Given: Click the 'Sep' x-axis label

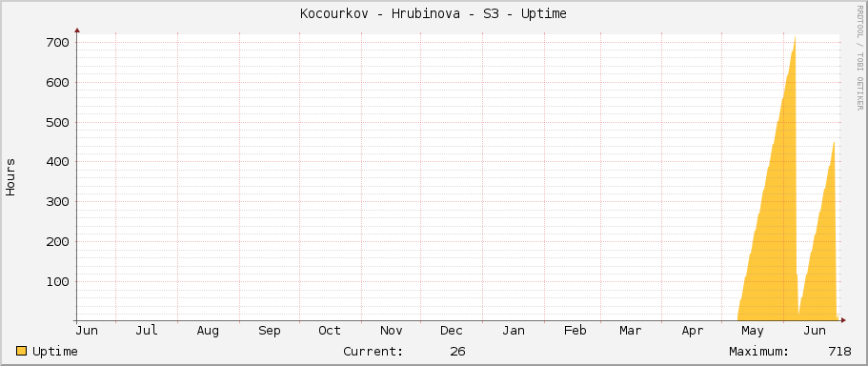Looking at the screenshot, I should (x=270, y=331).
